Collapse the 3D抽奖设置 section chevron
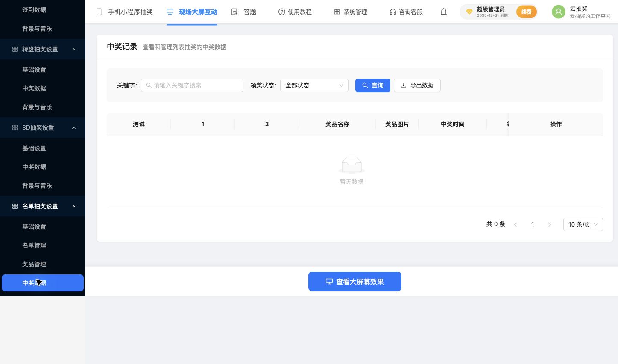 point(74,128)
